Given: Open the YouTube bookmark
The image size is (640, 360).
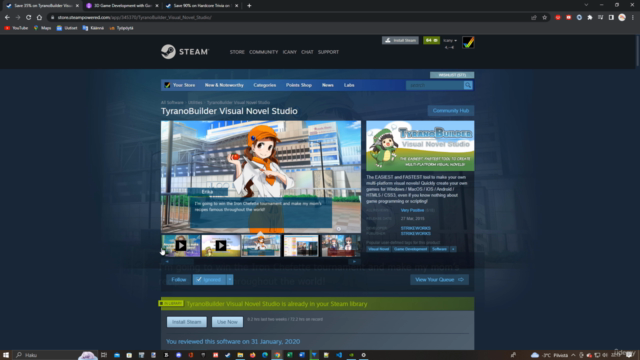Looking at the screenshot, I should [16, 28].
